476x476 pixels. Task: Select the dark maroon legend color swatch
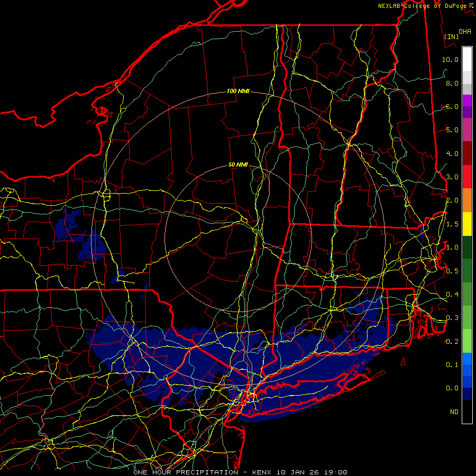(467, 153)
